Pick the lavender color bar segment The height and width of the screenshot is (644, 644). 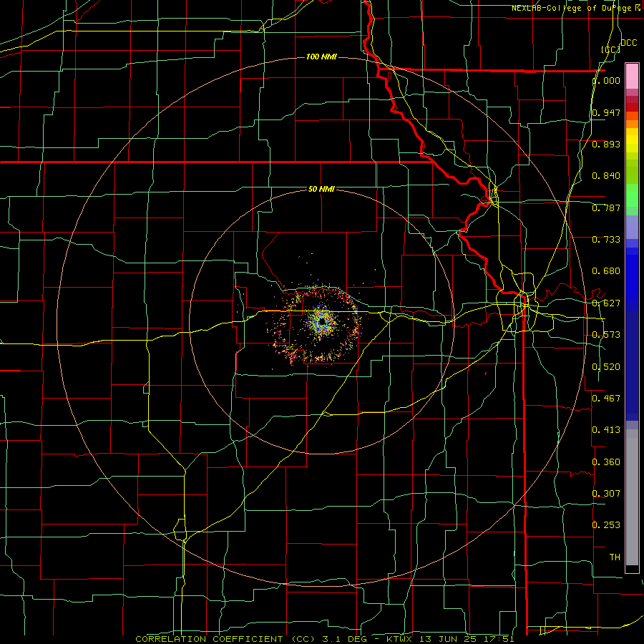[x=632, y=227]
